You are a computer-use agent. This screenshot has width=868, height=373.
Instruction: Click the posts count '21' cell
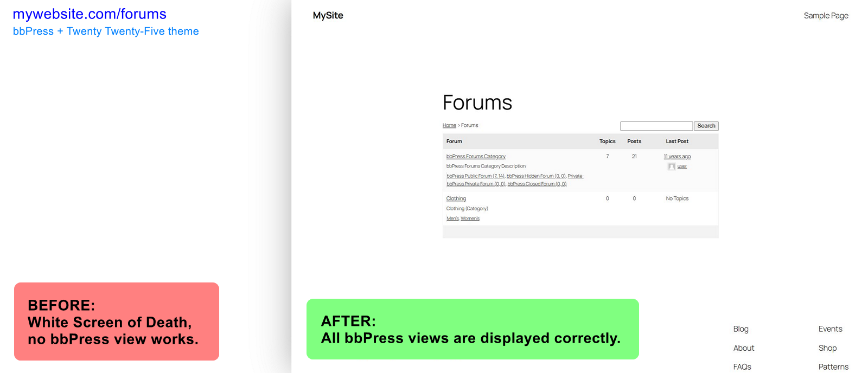pyautogui.click(x=634, y=156)
